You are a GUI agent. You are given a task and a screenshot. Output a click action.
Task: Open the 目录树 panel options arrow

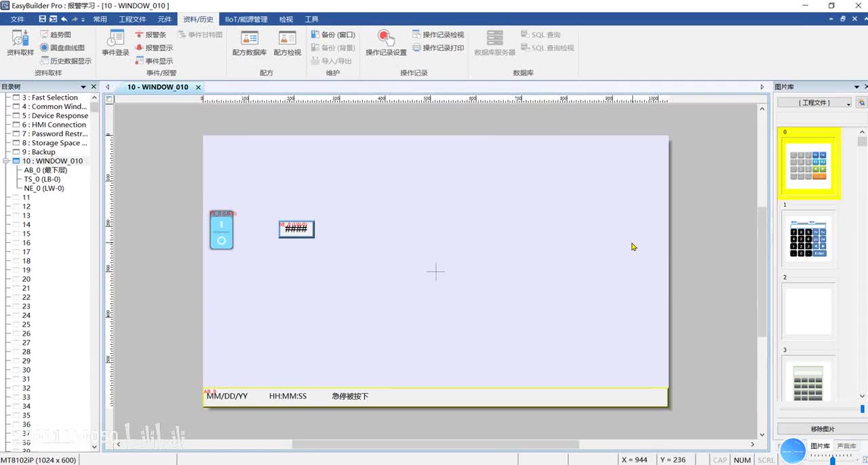(x=84, y=87)
